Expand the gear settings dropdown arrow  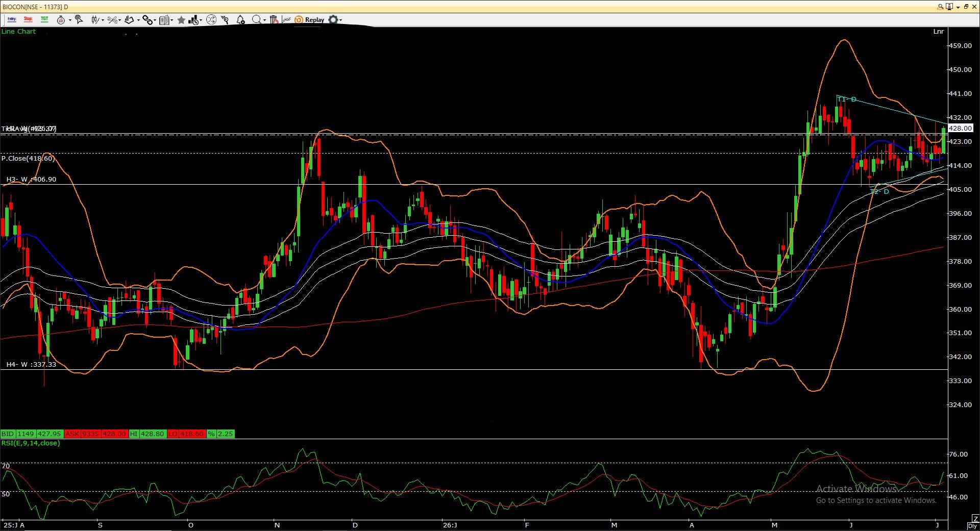(340, 20)
